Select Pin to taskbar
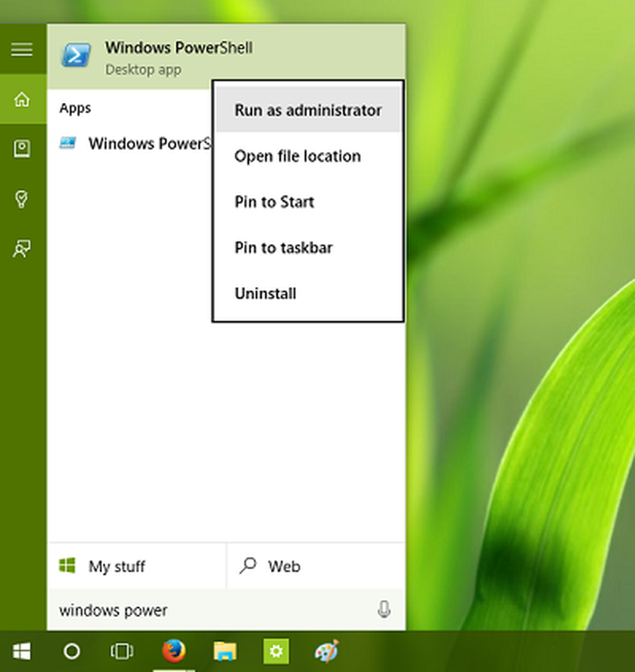635x672 pixels. (x=308, y=248)
